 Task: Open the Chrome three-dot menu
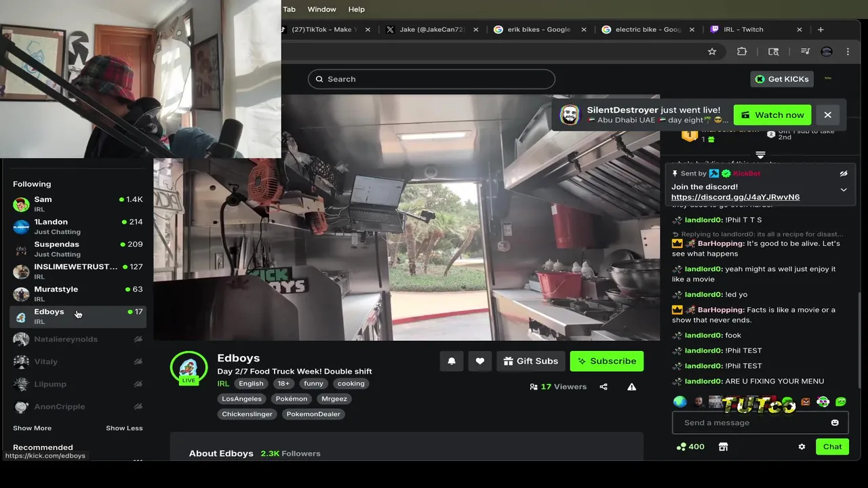(848, 52)
